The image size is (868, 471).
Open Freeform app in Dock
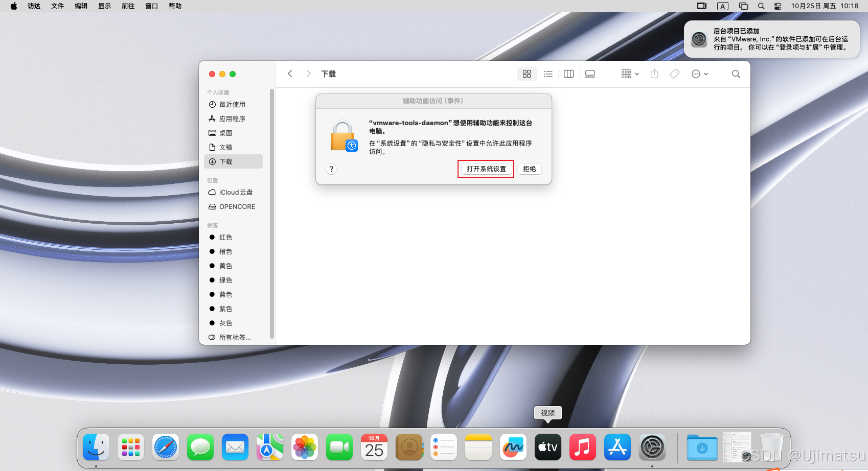(x=513, y=447)
